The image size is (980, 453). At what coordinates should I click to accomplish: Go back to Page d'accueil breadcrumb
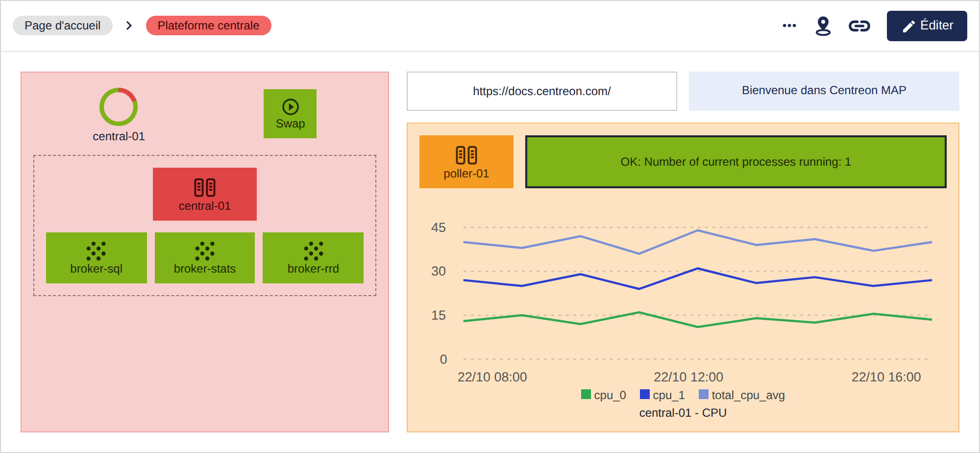point(63,25)
